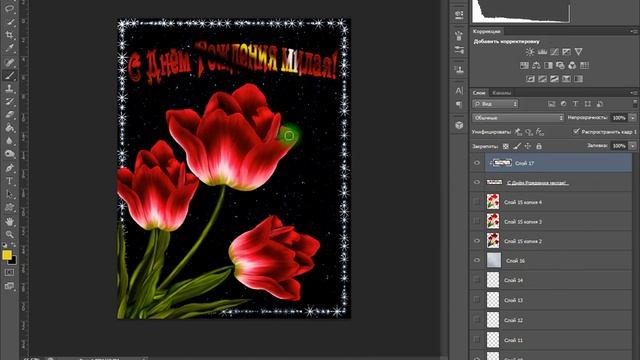This screenshot has width=640, height=360.
Task: Show layer Слой 15 копия 3
Action: coord(477,221)
